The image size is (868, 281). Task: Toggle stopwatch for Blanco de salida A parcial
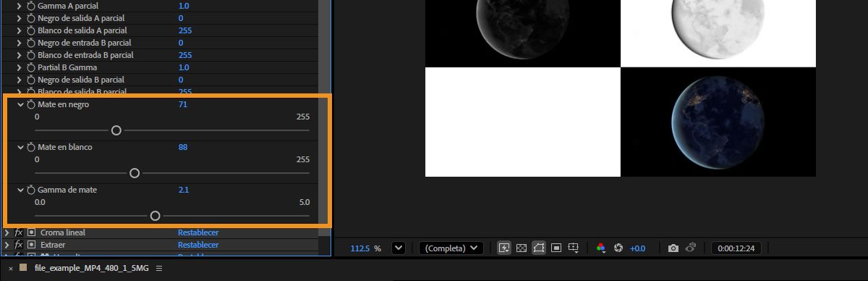30,30
